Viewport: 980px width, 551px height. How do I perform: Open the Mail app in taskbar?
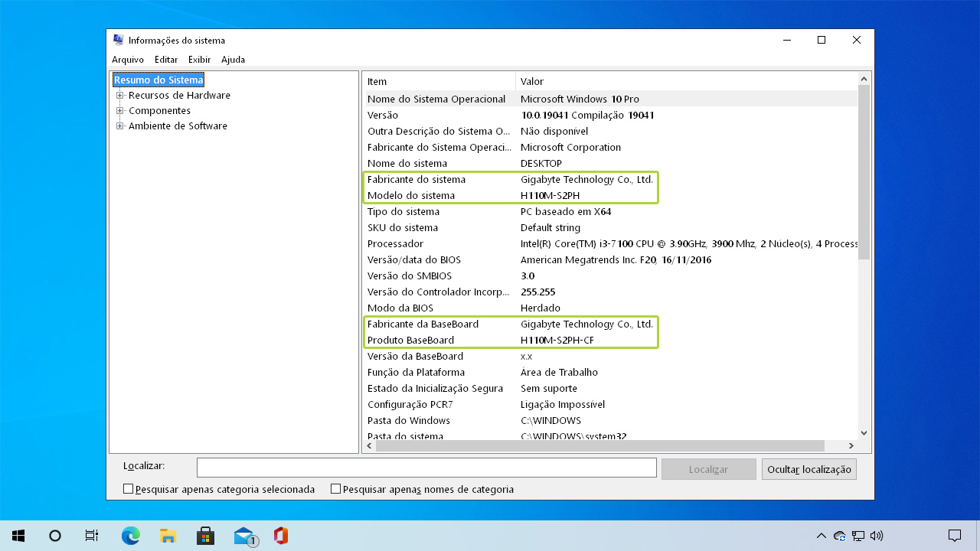244,536
